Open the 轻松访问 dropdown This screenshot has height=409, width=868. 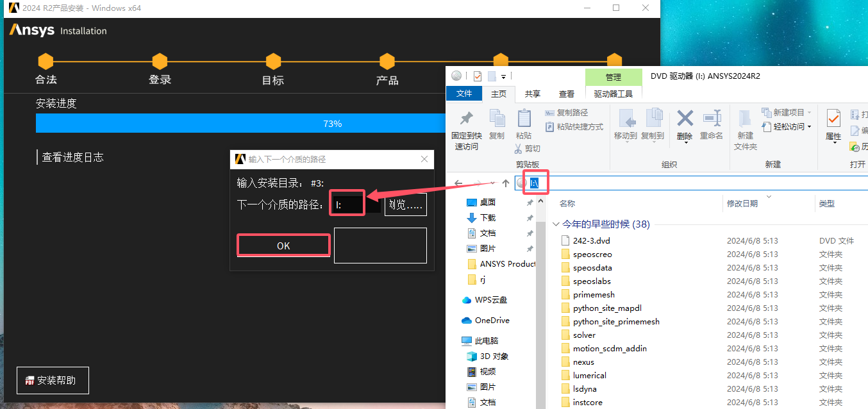click(789, 126)
